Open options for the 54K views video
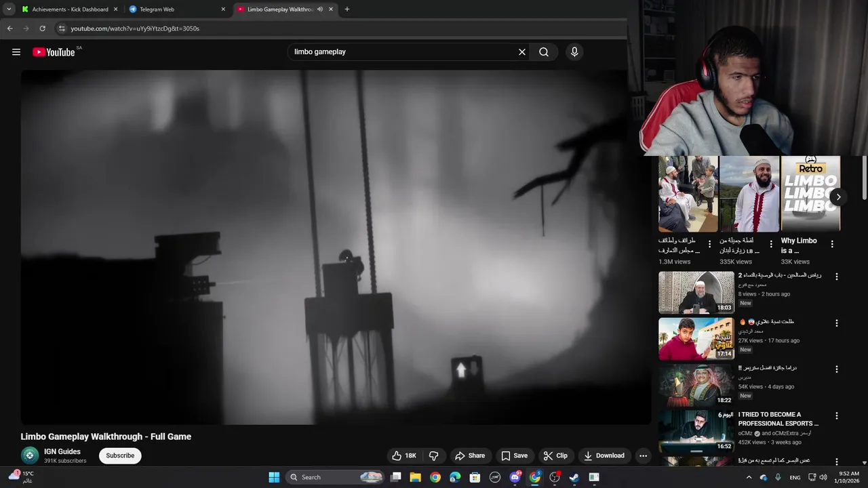Viewport: 868px width, 488px height. click(837, 369)
